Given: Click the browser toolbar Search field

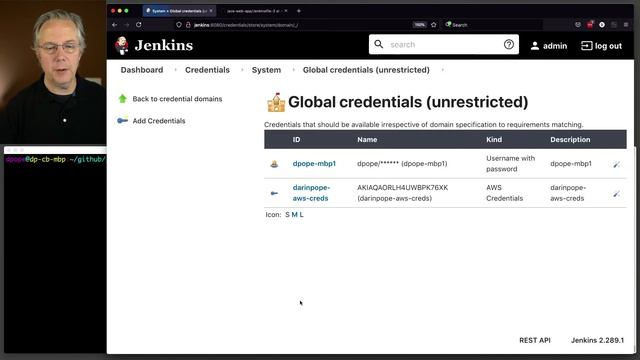Looking at the screenshot, I should [x=493, y=25].
